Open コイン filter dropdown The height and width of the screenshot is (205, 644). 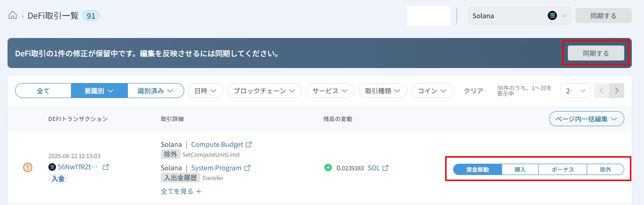pyautogui.click(x=432, y=91)
